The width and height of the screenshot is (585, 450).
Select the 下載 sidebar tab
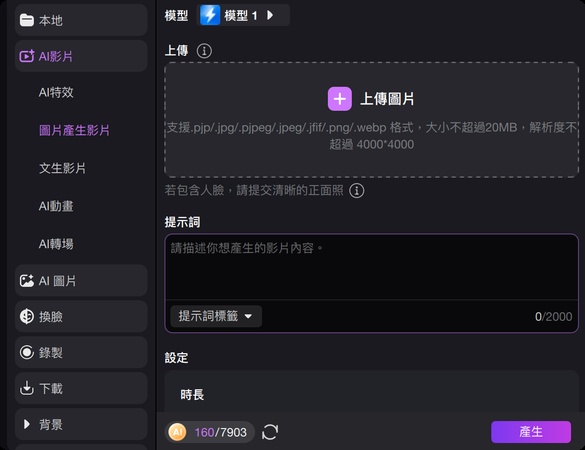tap(81, 388)
